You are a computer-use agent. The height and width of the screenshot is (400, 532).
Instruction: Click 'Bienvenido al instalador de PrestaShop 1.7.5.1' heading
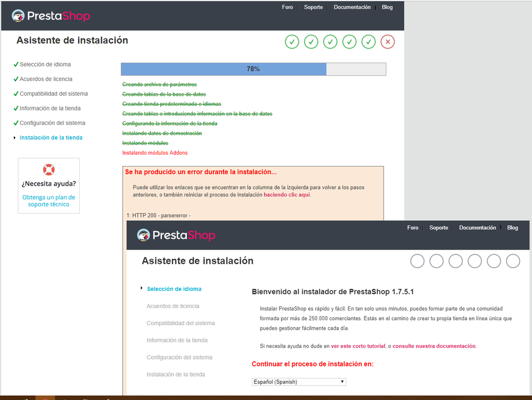tap(332, 292)
